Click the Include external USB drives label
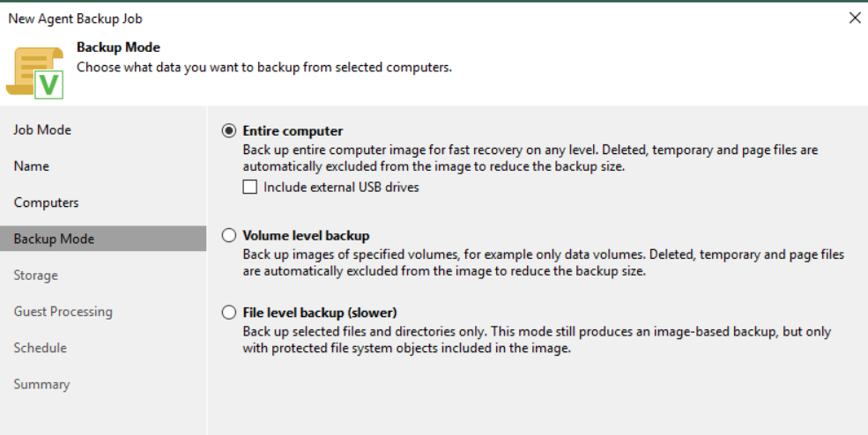 (x=341, y=187)
